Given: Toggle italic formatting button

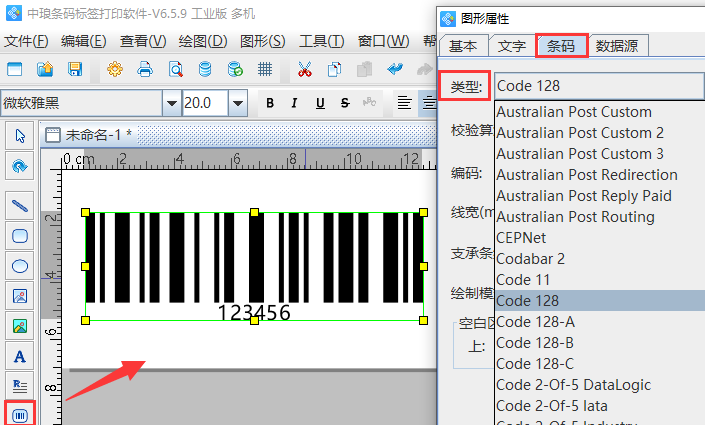Looking at the screenshot, I should tap(294, 103).
